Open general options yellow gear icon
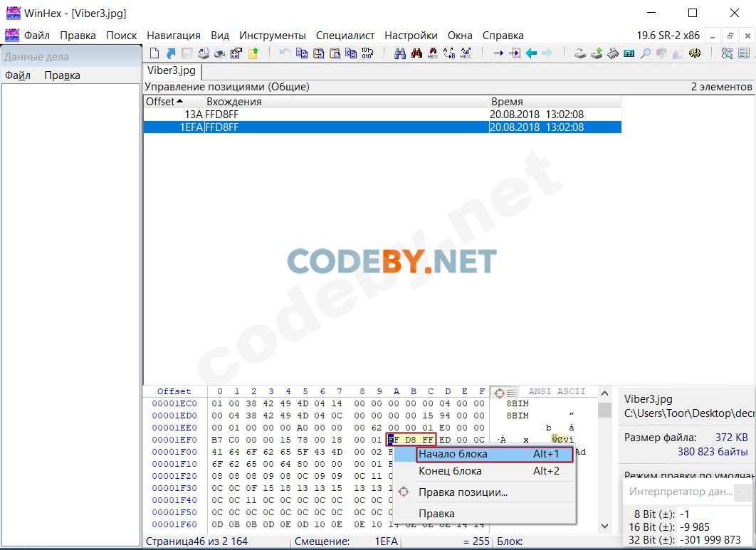The height and width of the screenshot is (550, 756). coord(695,53)
